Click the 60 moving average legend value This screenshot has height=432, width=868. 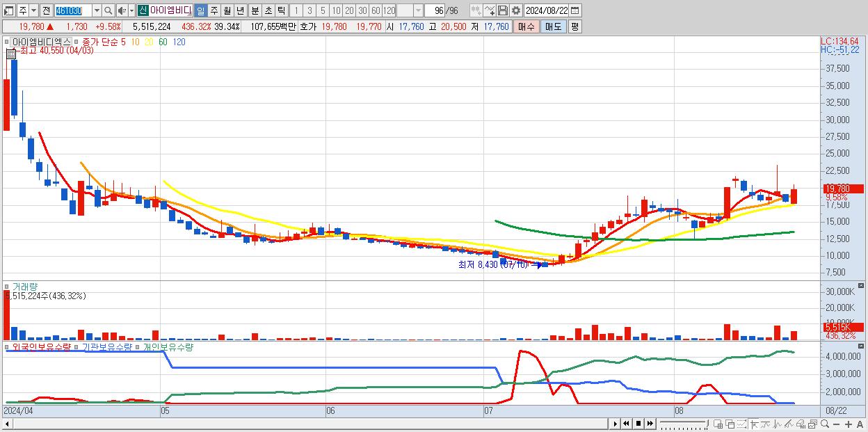162,42
